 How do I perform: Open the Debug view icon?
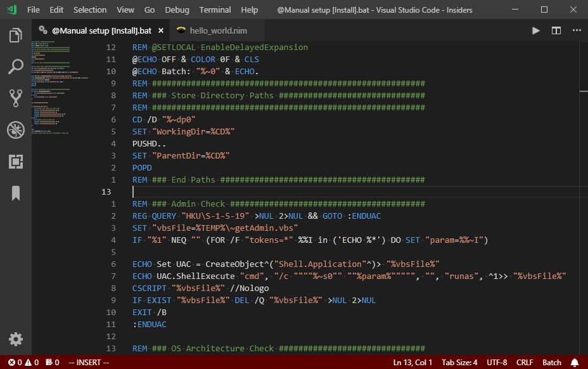16,130
